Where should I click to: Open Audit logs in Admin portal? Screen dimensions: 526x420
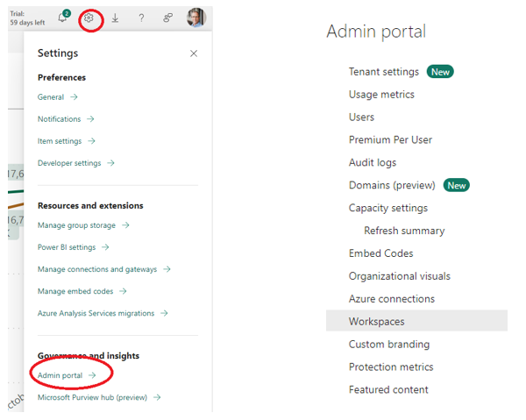372,162
